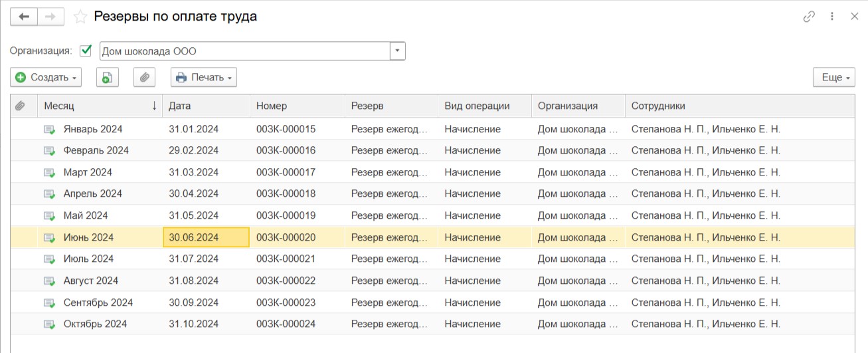Image resolution: width=868 pixels, height=353 pixels.
Task: Click the Сотрудники column header
Action: point(737,106)
